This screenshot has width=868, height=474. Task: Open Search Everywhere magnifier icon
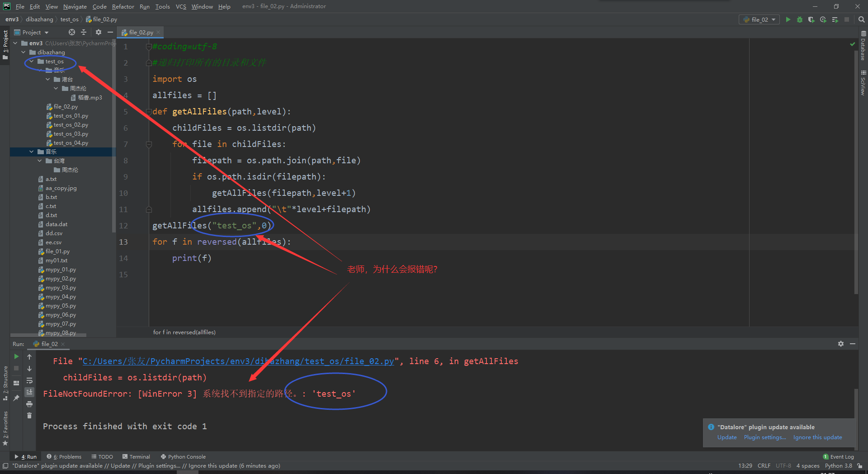tap(862, 19)
